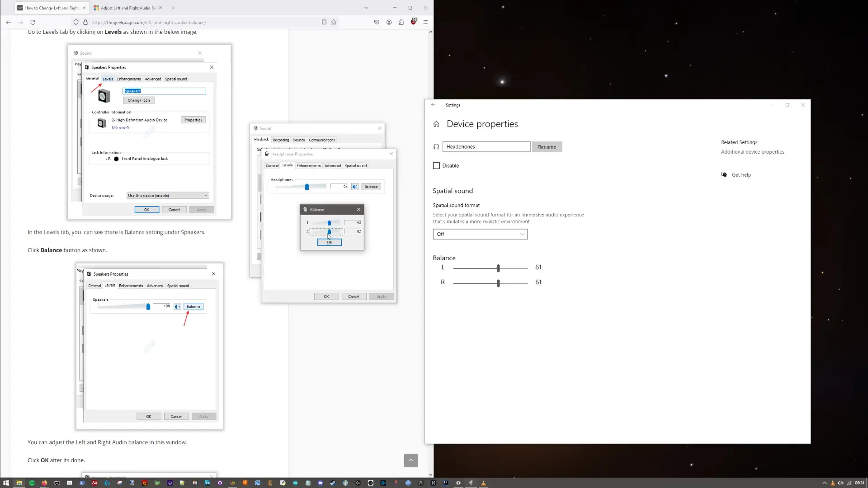Open the Firefox extensions puzzle icon
The height and width of the screenshot is (488, 868).
(401, 22)
